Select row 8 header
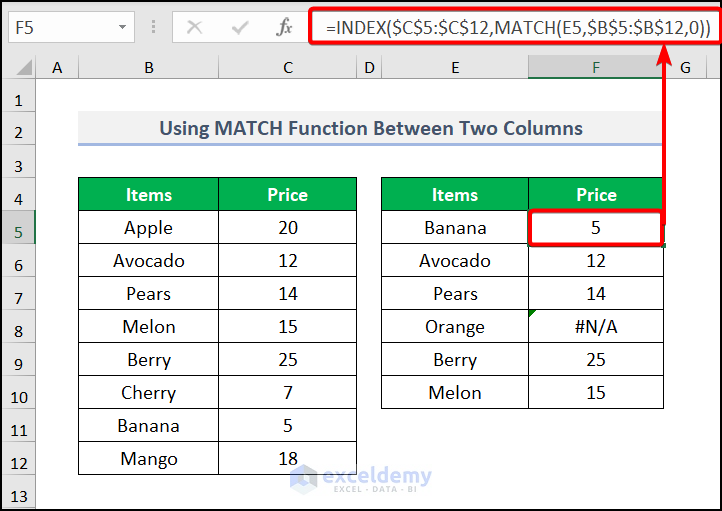 pos(18,327)
